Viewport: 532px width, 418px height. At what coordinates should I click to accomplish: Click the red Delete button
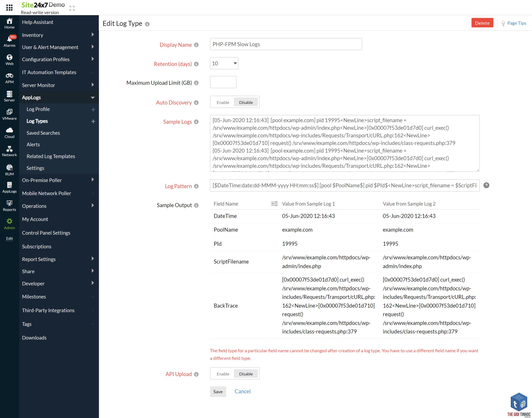coord(482,23)
